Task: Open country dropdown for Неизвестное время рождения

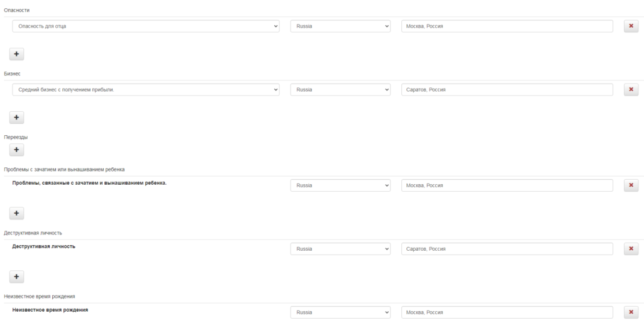Action: [340, 312]
